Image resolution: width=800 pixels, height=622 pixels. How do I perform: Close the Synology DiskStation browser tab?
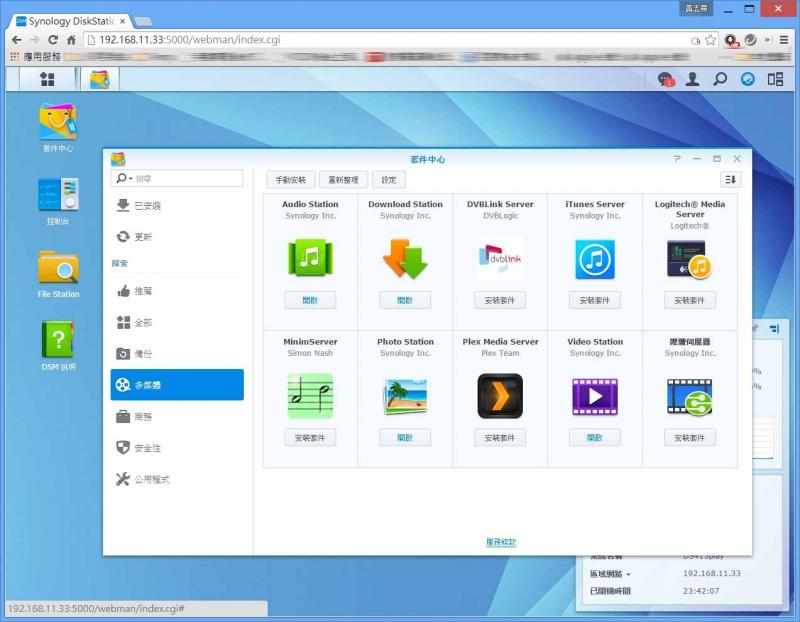pos(122,21)
